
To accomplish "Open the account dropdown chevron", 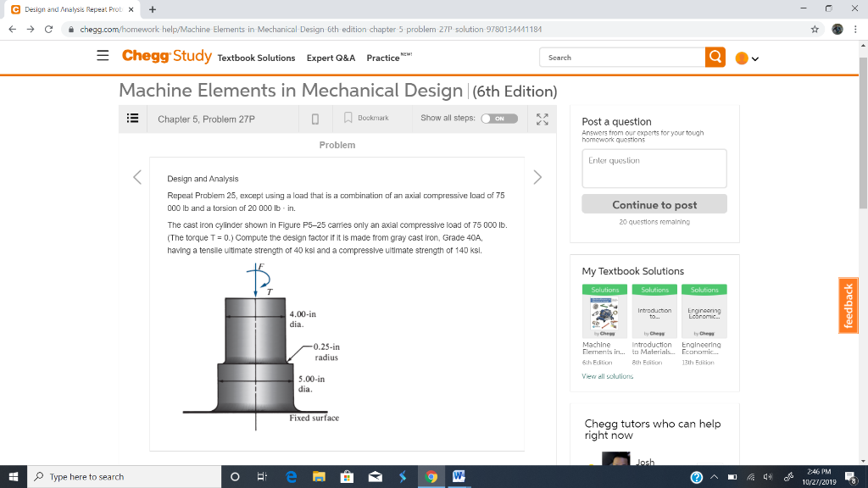I will (754, 58).
